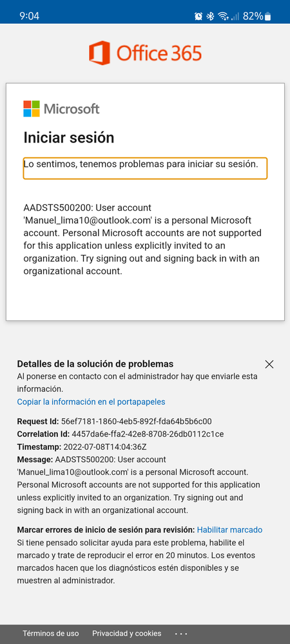This screenshot has height=644, width=290.
Task: Open the three-dot footer menu
Action: (181, 634)
